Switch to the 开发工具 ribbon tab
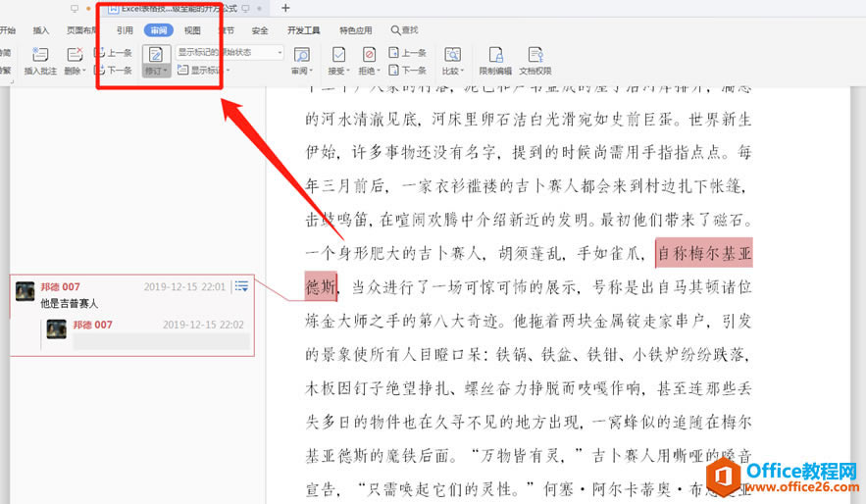This screenshot has height=504, width=866. click(x=303, y=30)
